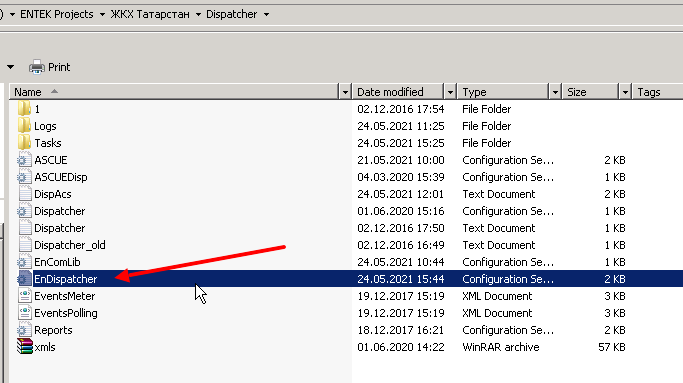Click the date 01.06.2020 14:22
Viewport: 683px width, 383px height.
pos(401,347)
